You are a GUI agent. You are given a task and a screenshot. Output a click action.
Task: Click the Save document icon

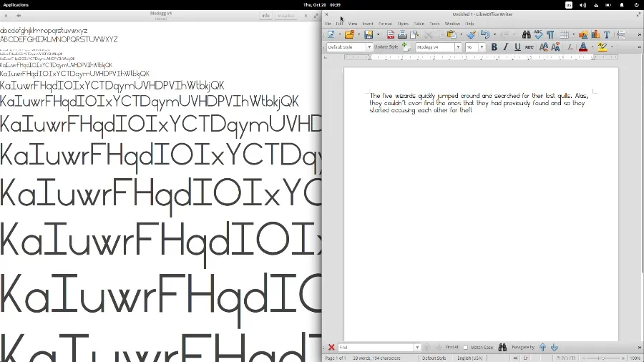pos(368,34)
